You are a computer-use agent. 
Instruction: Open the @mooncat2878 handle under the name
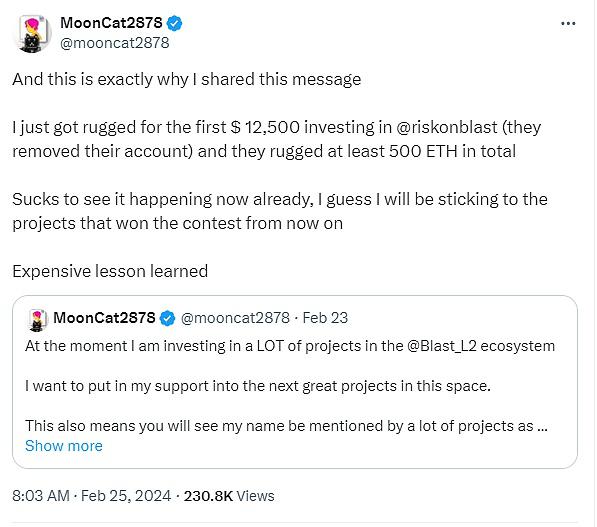tap(115, 43)
